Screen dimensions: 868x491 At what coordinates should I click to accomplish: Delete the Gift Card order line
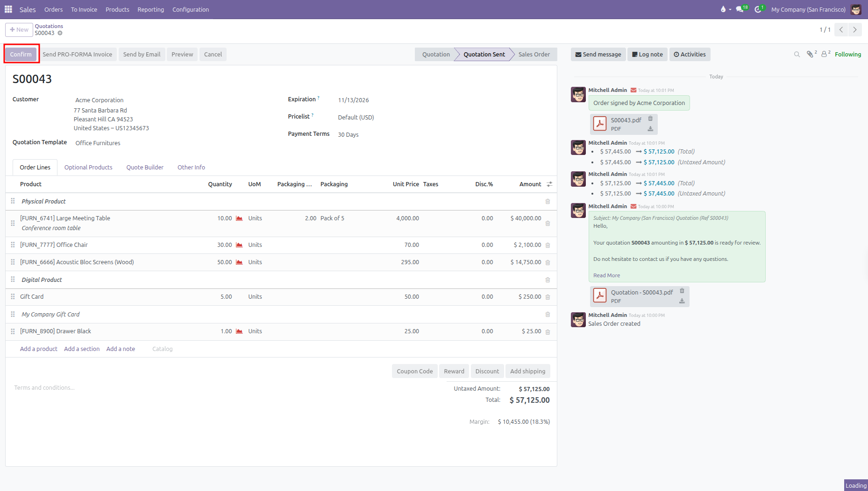pyautogui.click(x=548, y=297)
